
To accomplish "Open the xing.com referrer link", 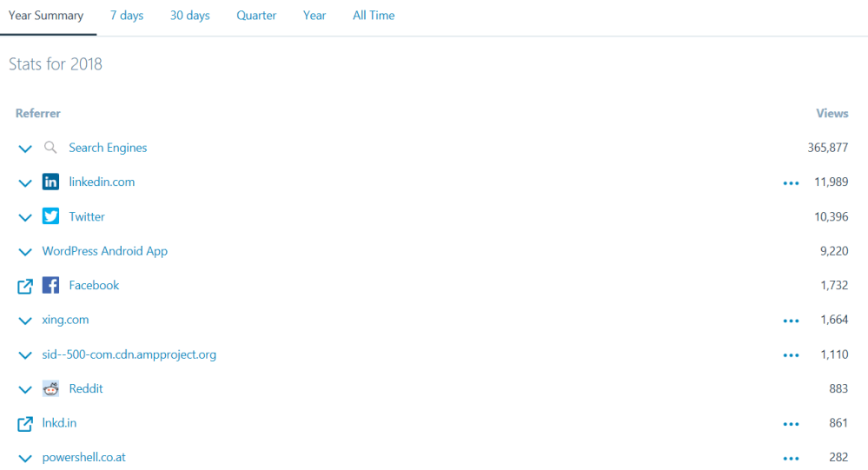I will coord(65,320).
